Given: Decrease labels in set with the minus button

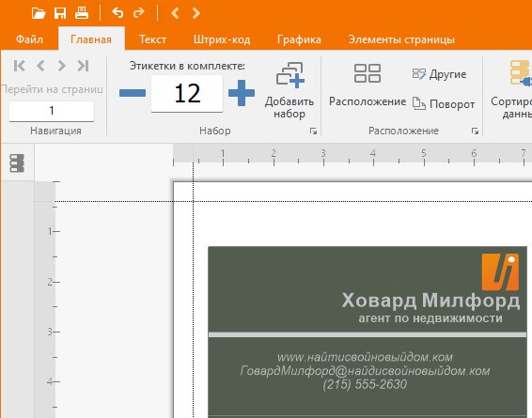Looking at the screenshot, I should tap(133, 93).
